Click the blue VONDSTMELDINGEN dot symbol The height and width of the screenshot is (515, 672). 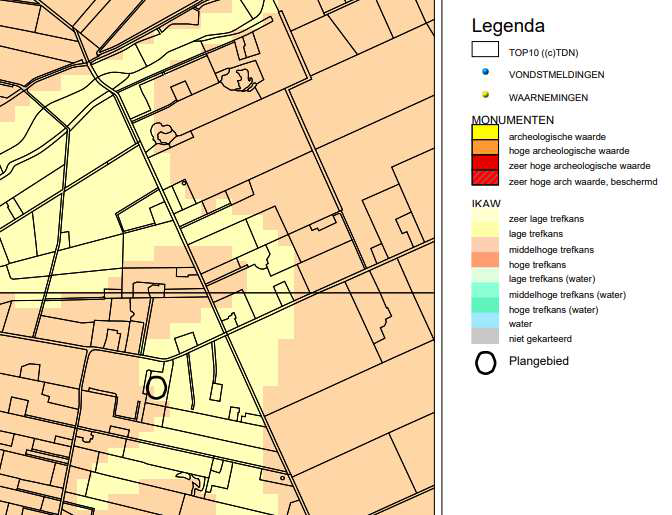(x=486, y=72)
